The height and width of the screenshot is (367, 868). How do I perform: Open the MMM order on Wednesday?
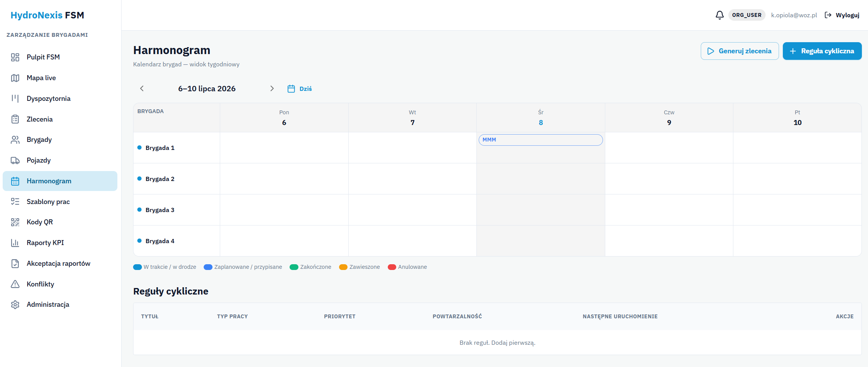540,140
